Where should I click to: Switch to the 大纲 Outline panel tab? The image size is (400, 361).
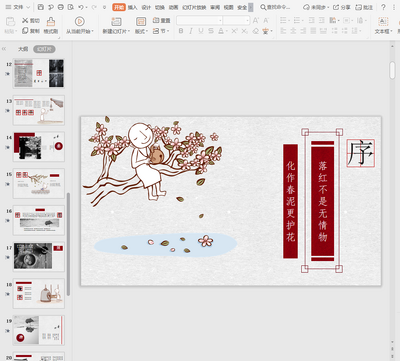[23, 49]
